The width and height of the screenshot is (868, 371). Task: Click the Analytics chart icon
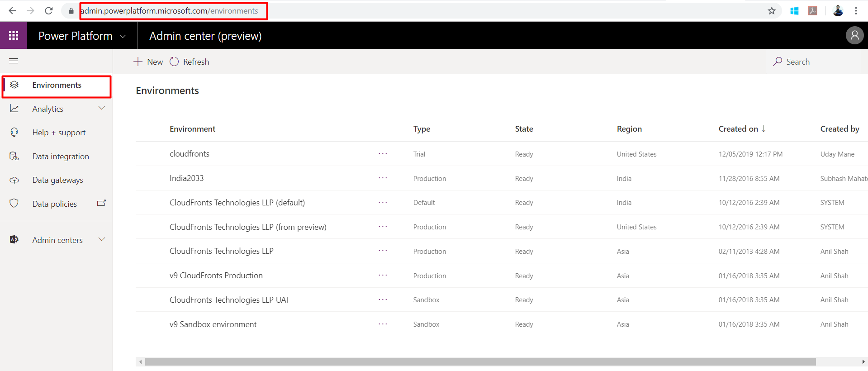click(14, 109)
